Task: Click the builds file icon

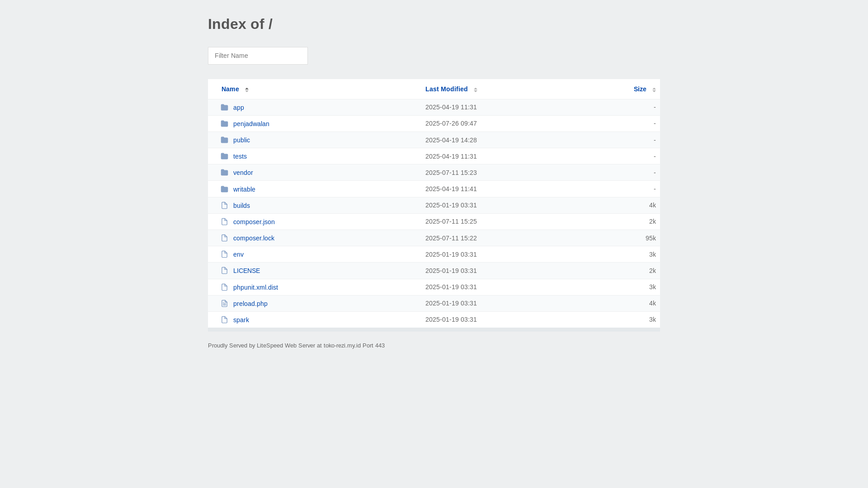Action: pyautogui.click(x=224, y=206)
